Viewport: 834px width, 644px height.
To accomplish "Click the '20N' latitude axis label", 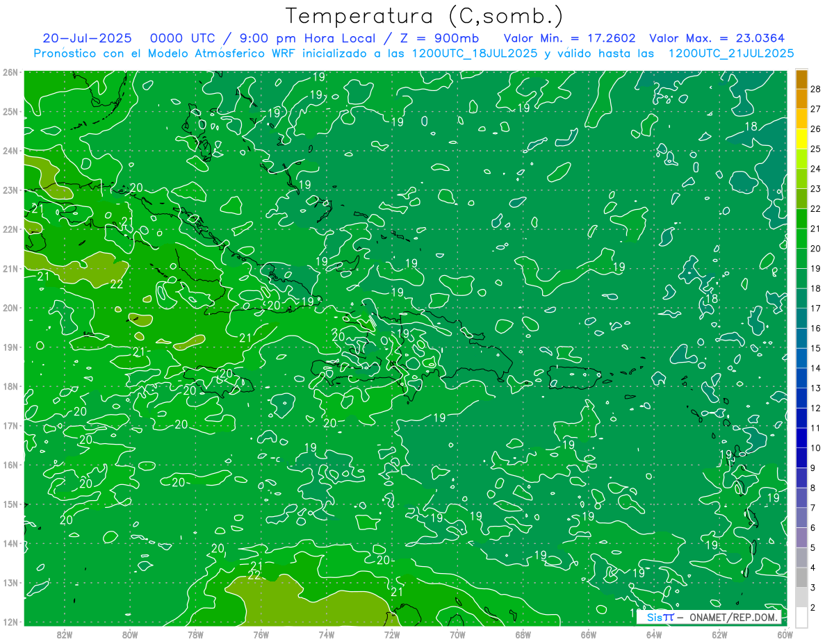I will point(10,308).
